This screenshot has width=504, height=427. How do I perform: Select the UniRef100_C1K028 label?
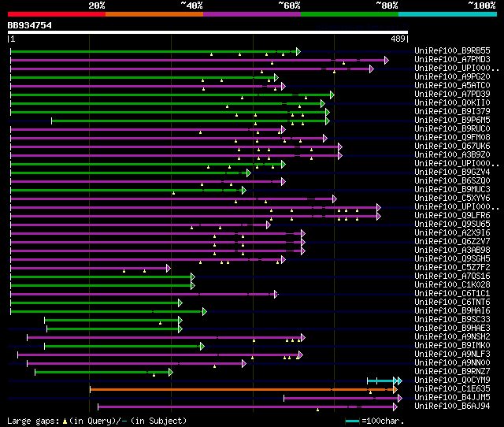point(452,285)
